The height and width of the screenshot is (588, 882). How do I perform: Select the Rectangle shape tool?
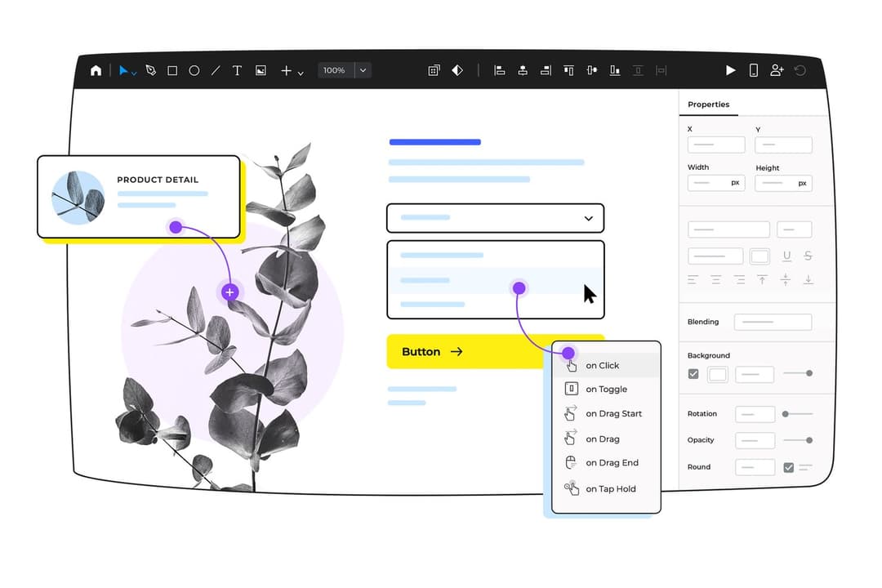coord(172,70)
